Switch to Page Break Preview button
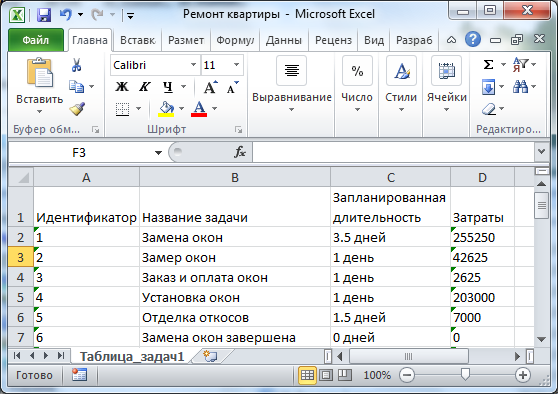This screenshot has height=394, width=558. [x=344, y=375]
